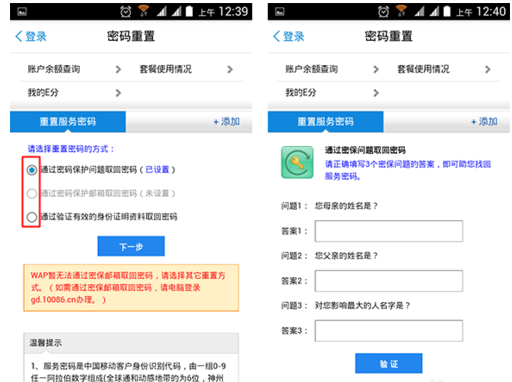The width and height of the screenshot is (512, 382).
Task: Open 套餐使用情况 in the right screen
Action: 423,69
